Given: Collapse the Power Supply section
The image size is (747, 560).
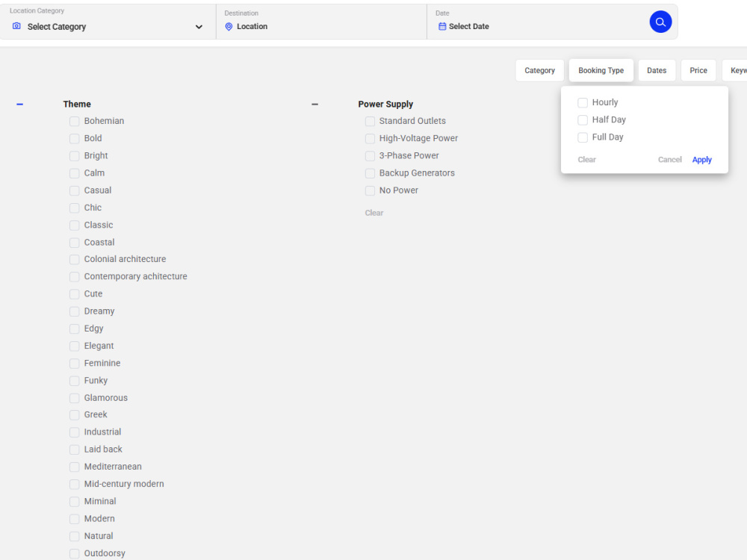Looking at the screenshot, I should tap(314, 104).
